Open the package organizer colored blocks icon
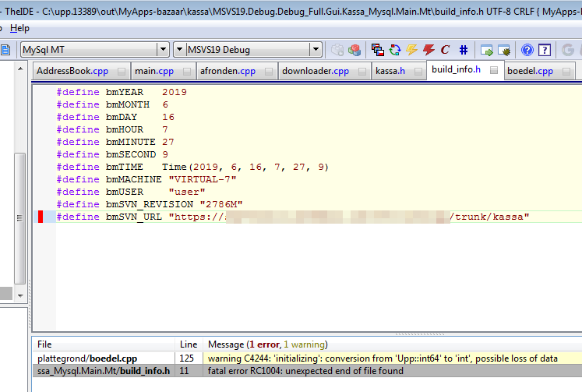The image size is (582, 392). 354,50
